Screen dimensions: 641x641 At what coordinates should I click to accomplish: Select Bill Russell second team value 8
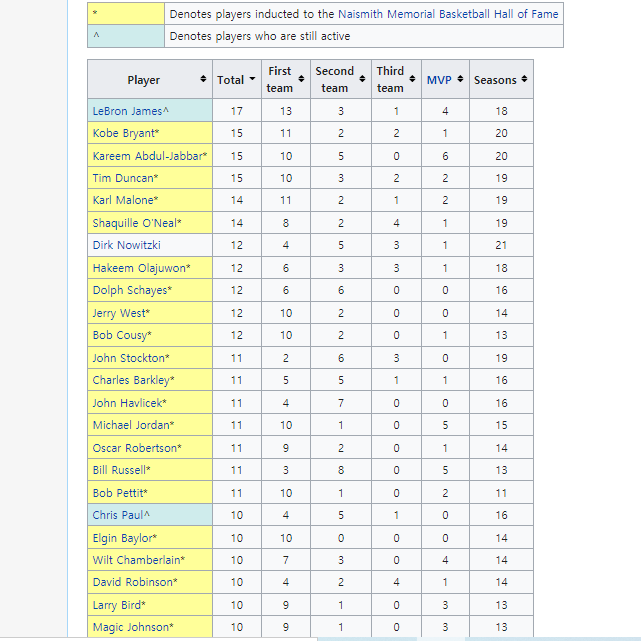click(341, 470)
